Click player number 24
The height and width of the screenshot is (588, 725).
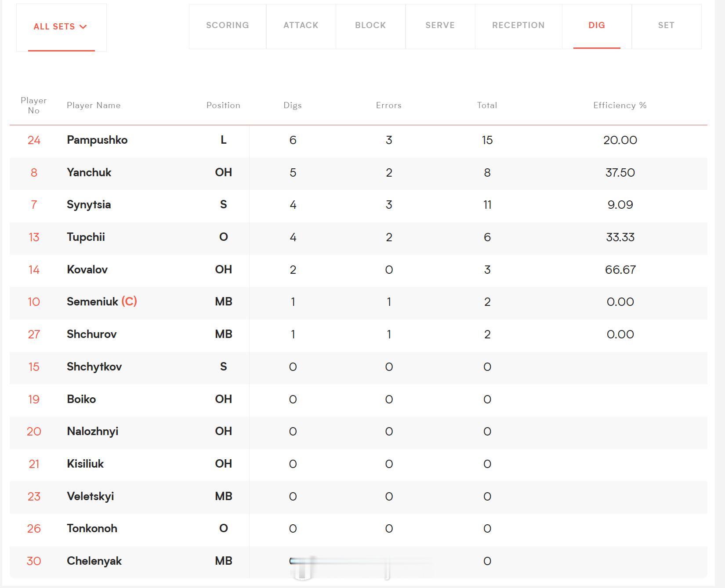(34, 140)
